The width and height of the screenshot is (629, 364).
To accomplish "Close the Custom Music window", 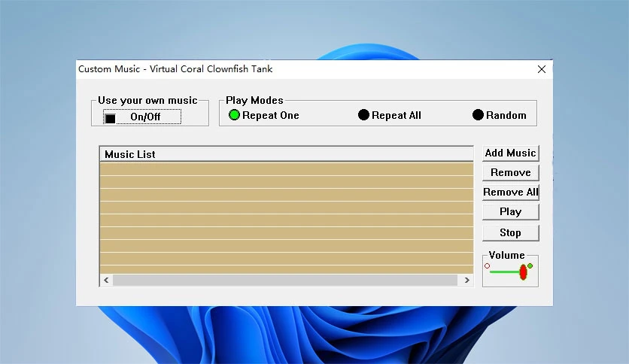I will 542,69.
